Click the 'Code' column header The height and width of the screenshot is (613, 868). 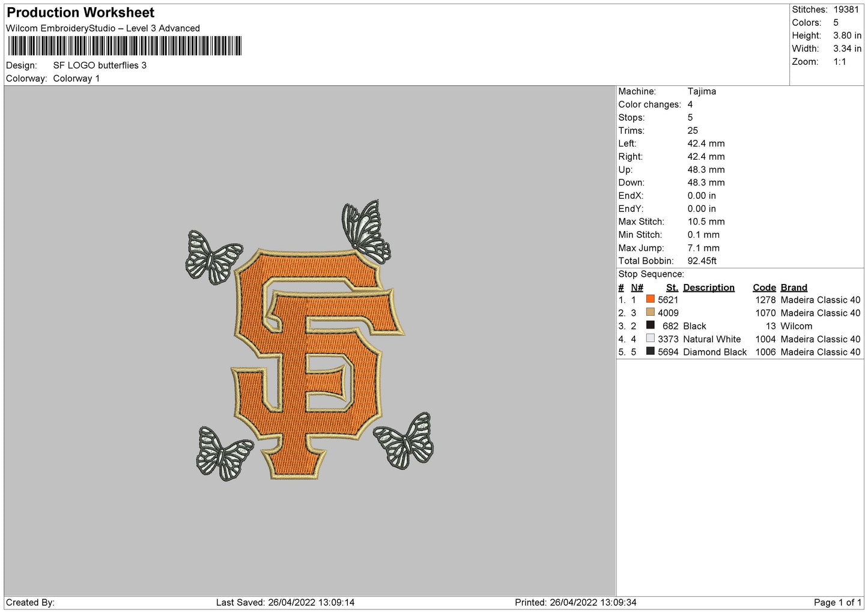pos(764,288)
